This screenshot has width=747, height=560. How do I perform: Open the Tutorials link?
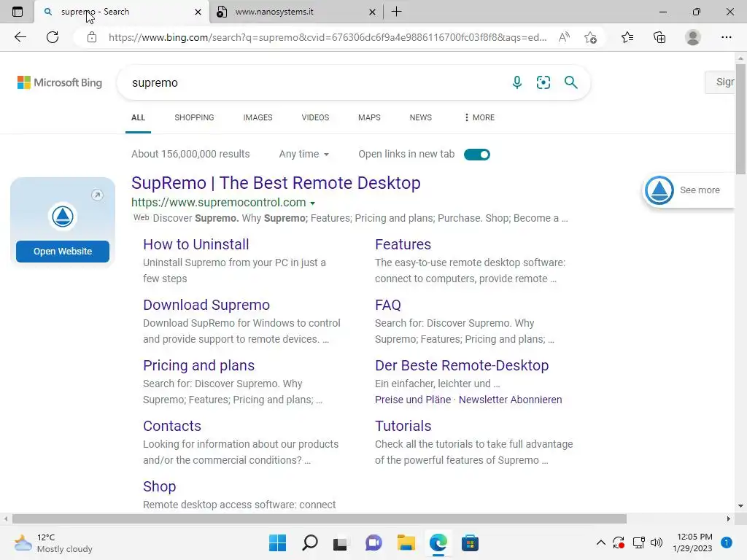coord(403,426)
